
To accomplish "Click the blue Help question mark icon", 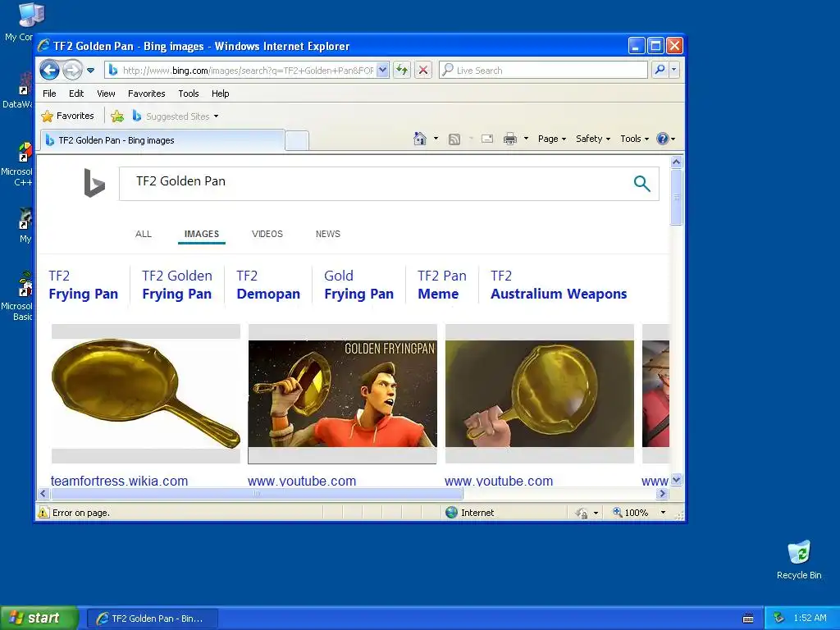I will [x=663, y=139].
